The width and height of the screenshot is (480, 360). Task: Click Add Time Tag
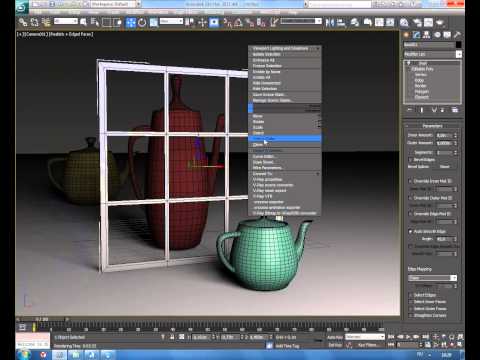point(287,346)
